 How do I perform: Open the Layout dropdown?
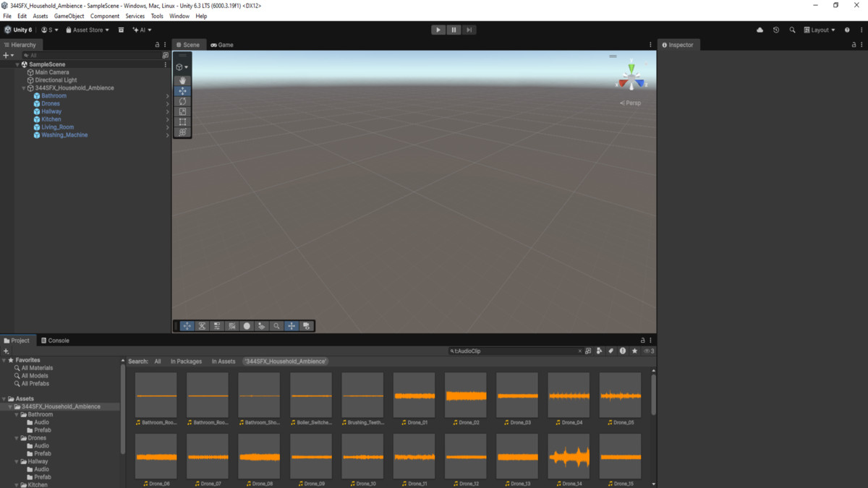tap(820, 30)
